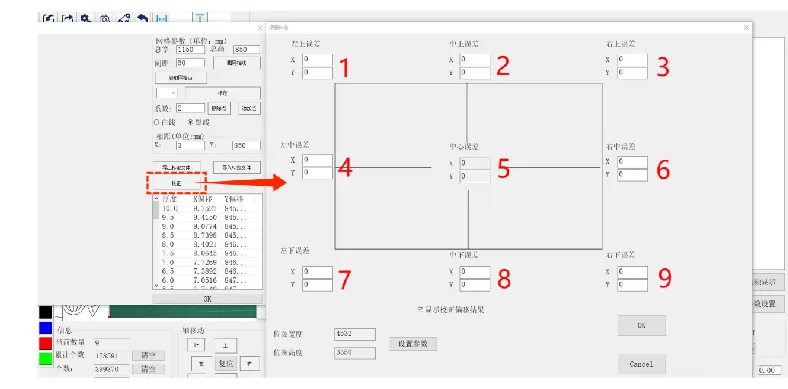This screenshot has height=389, width=788.
Task: Click the blue T-shaped align icon in toolbar
Action: (200, 19)
